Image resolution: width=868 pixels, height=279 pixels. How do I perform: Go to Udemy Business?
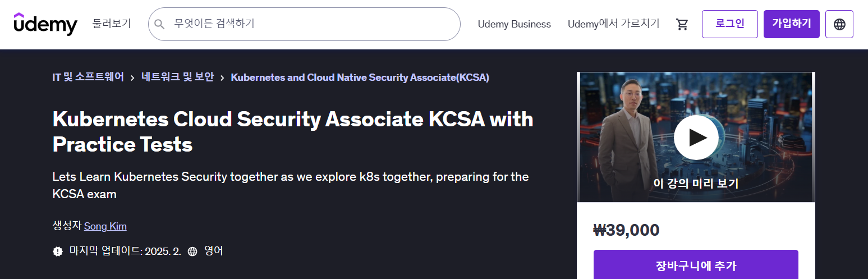[x=515, y=24]
